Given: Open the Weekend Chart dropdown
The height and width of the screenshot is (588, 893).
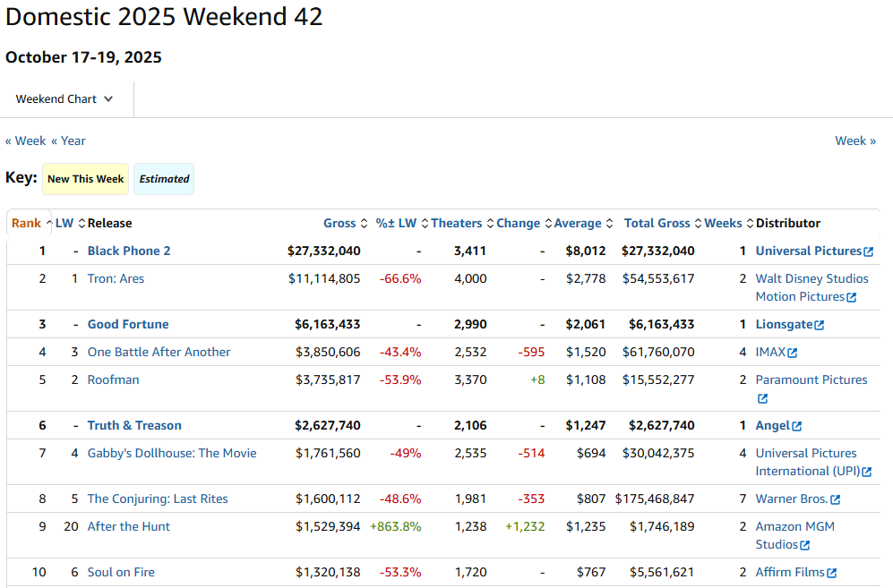Looking at the screenshot, I should (x=64, y=99).
